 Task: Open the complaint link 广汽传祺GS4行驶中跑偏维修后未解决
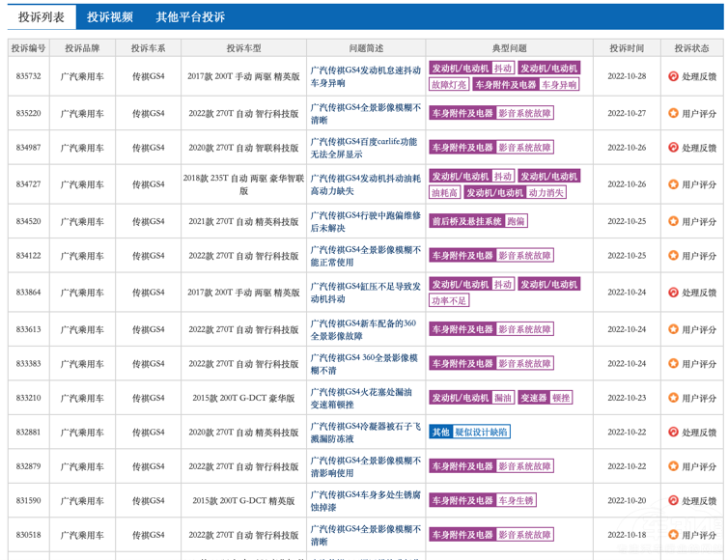click(x=365, y=221)
